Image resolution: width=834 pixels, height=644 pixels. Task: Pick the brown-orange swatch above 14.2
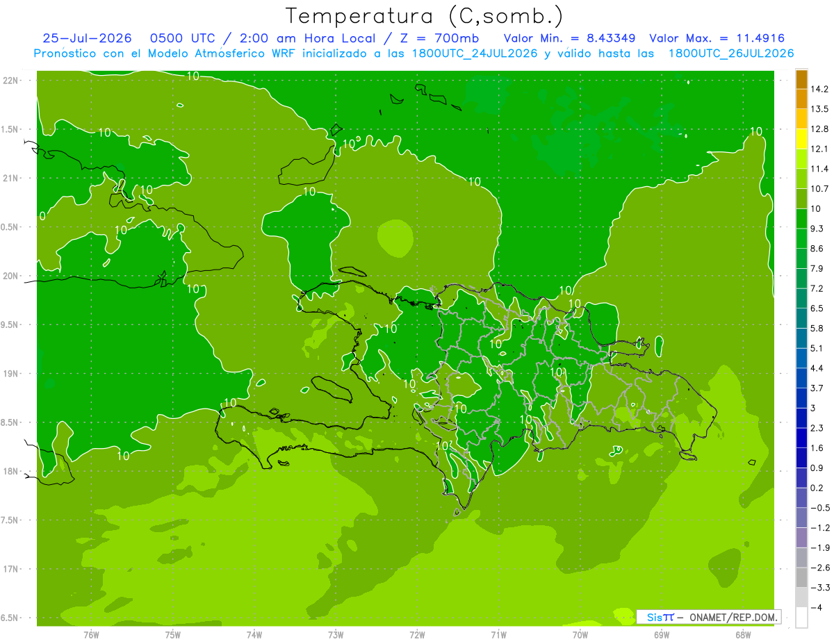(801, 79)
